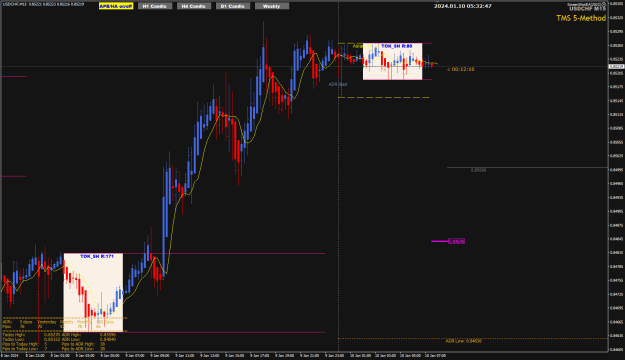
Task: Click the TOK_SH R:80 session box label
Action: point(397,46)
